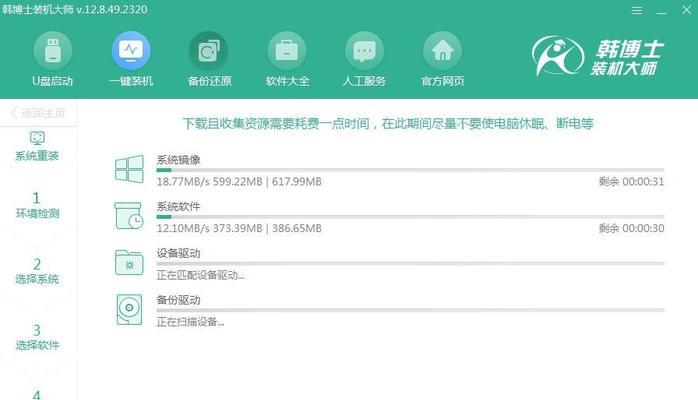Select step 3 选择软件 in sidebar

(x=37, y=337)
